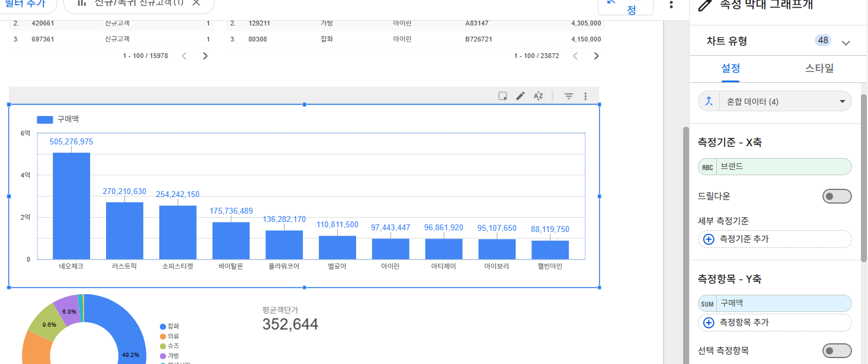Click the 구매액 blue legend swatch

pyautogui.click(x=45, y=120)
